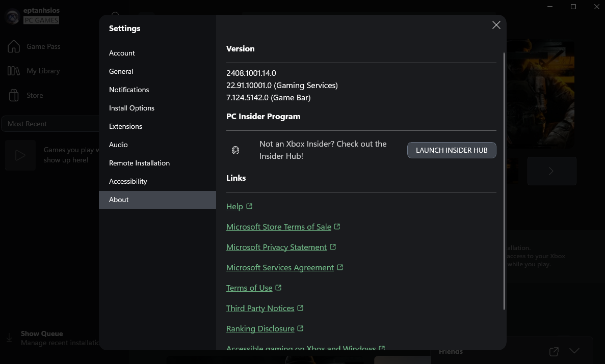Click the Show Queue download icon
Screen dimensions: 605x364
pos(9,338)
